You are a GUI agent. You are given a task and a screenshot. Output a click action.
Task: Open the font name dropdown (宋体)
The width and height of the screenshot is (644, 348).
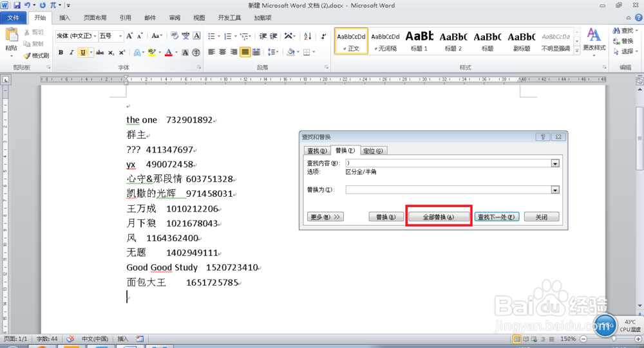pyautogui.click(x=95, y=36)
